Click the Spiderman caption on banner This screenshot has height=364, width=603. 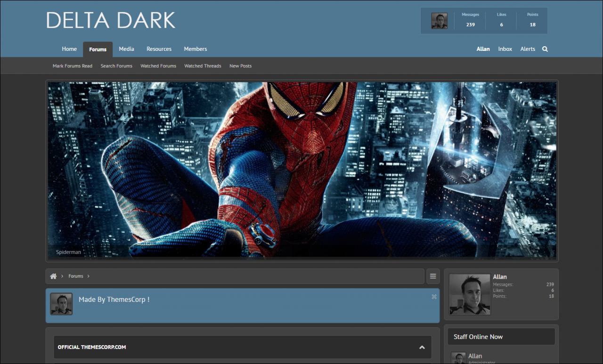pyautogui.click(x=68, y=252)
